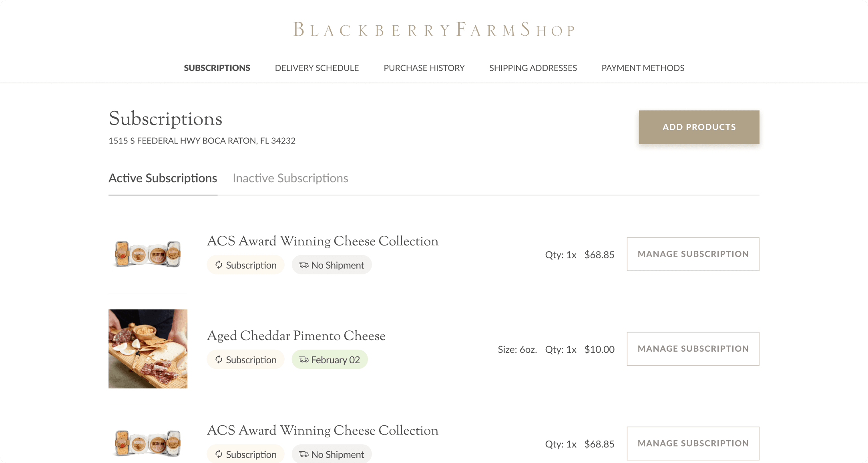Navigate to Payment Methods
The image size is (868, 463).
point(643,68)
